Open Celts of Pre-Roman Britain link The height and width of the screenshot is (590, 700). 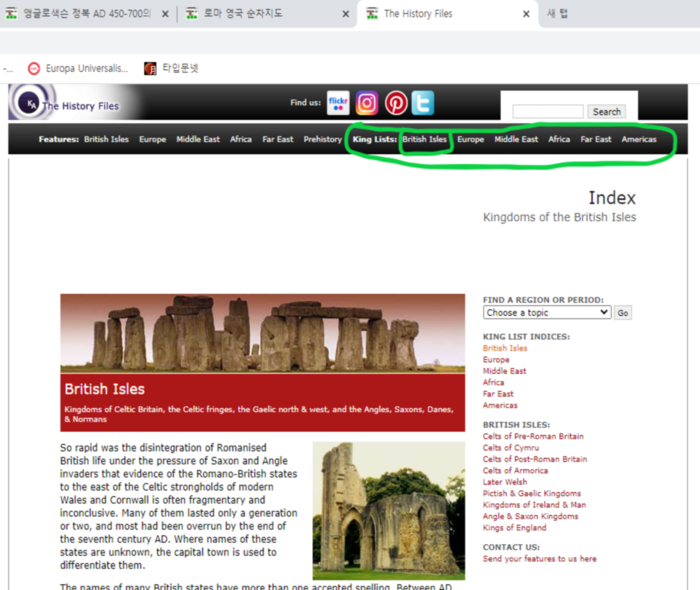pyautogui.click(x=533, y=436)
